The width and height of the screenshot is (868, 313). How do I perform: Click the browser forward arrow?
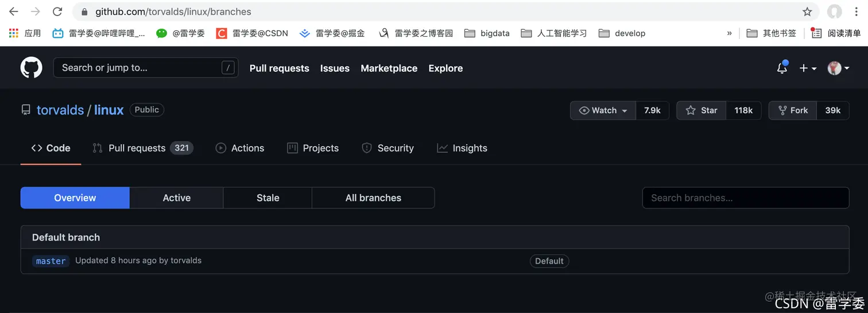tap(35, 11)
